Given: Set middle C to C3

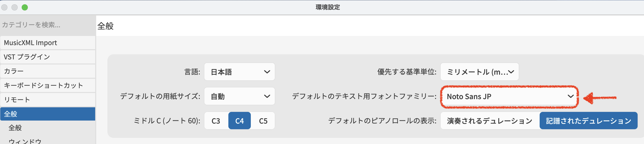Looking at the screenshot, I should tap(216, 121).
